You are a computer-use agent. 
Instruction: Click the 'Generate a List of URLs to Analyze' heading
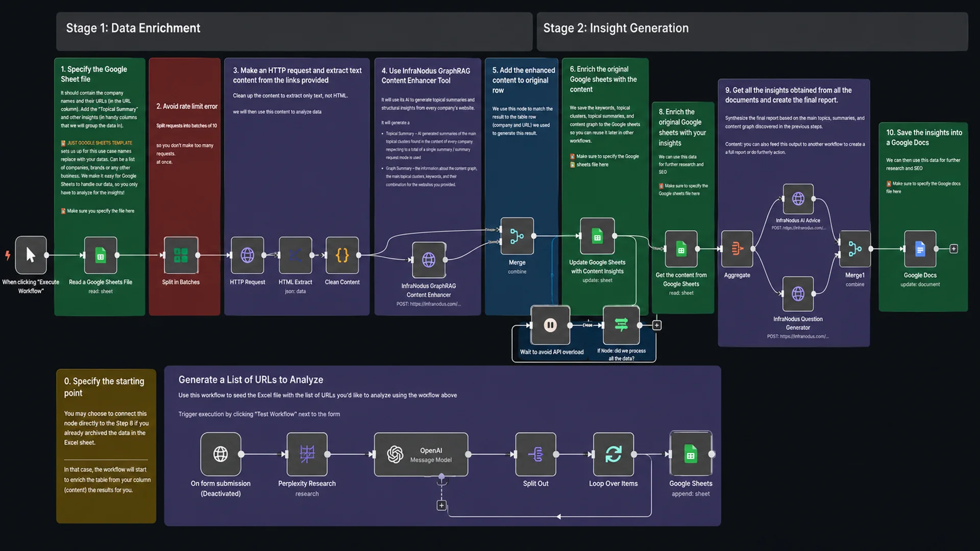pos(251,380)
